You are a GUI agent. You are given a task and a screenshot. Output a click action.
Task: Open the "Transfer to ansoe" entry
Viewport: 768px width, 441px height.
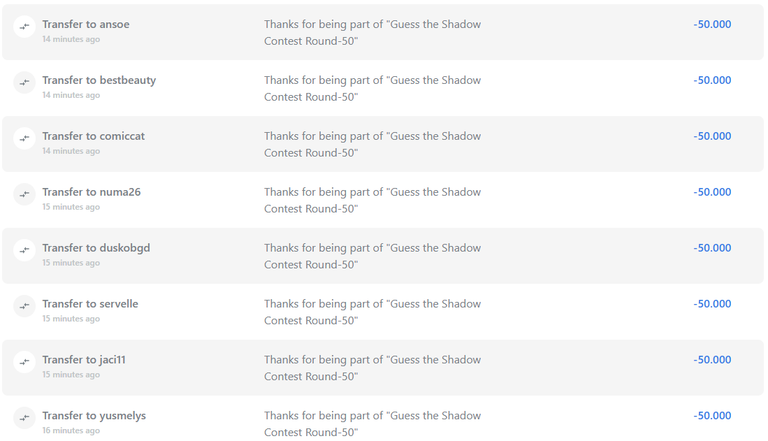pos(86,24)
